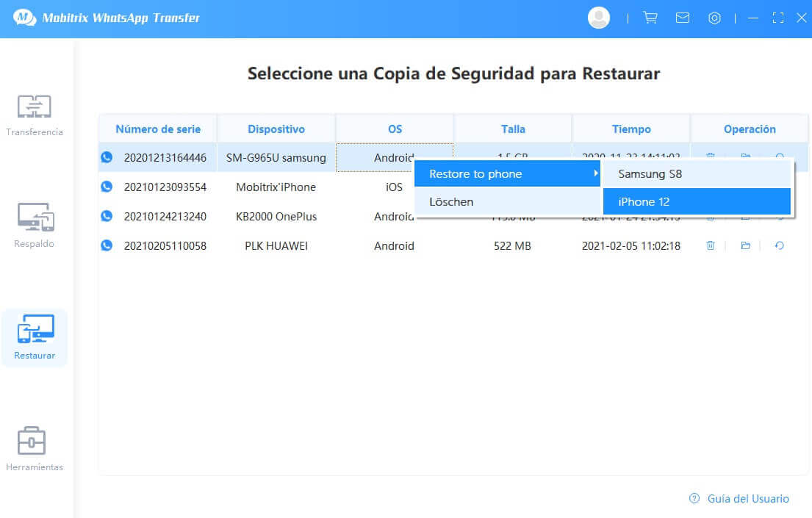Open the Restaurar module icon

[35, 331]
